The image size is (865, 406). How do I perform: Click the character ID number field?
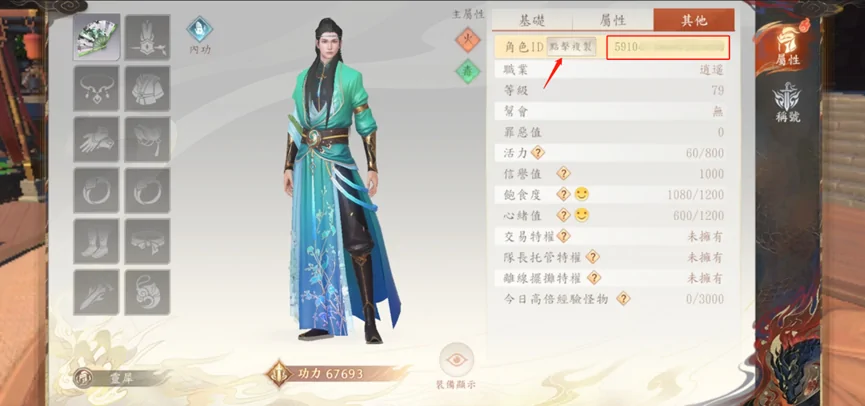tap(668, 47)
